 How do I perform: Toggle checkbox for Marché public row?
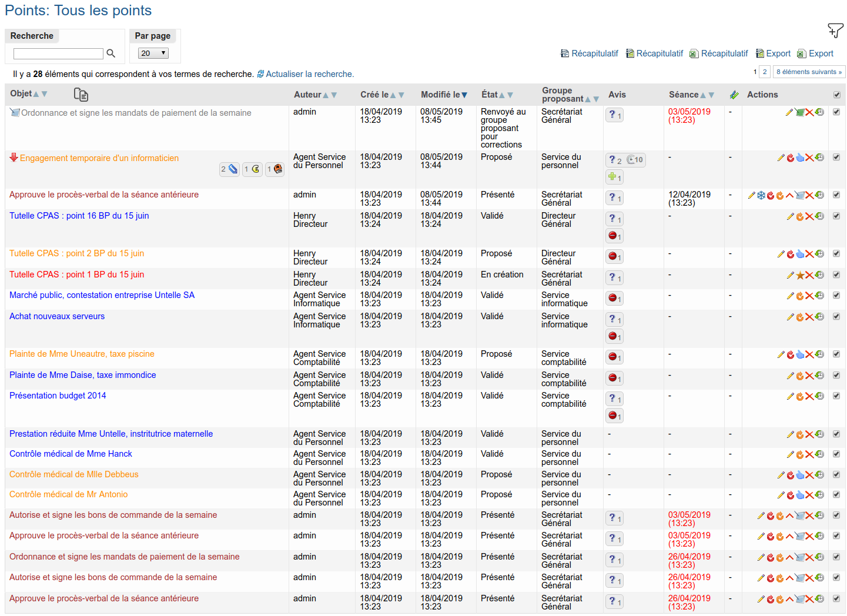pos(836,295)
